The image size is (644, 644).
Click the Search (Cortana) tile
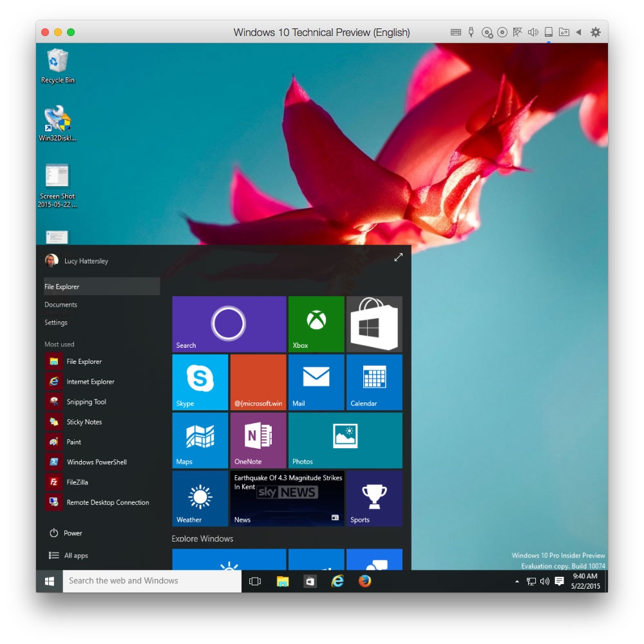coord(229,324)
